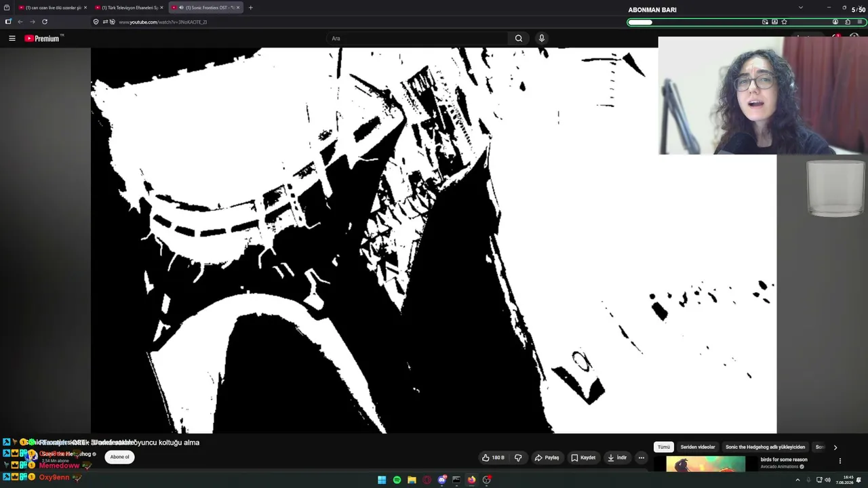The height and width of the screenshot is (488, 868).
Task: Show hidden system tray icons
Action: point(797,480)
